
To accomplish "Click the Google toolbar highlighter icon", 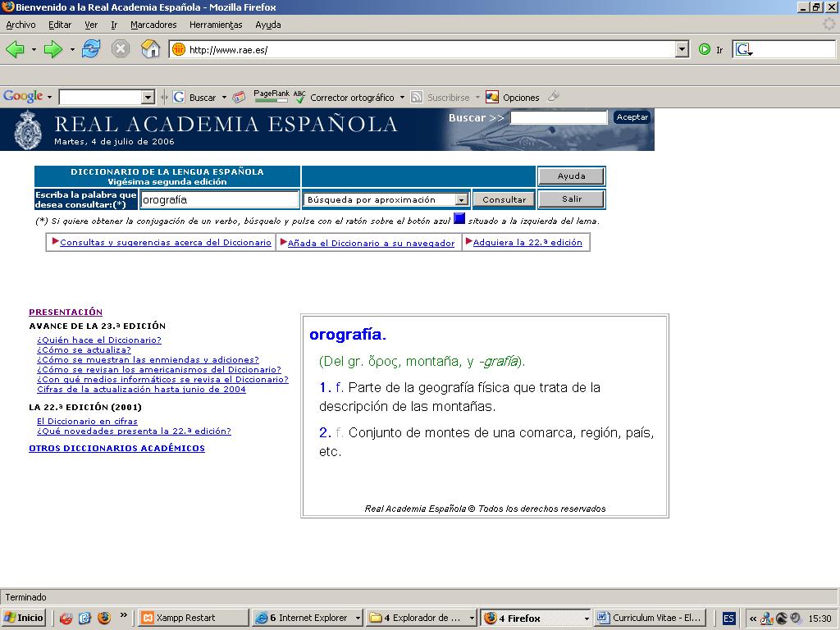I will [554, 97].
